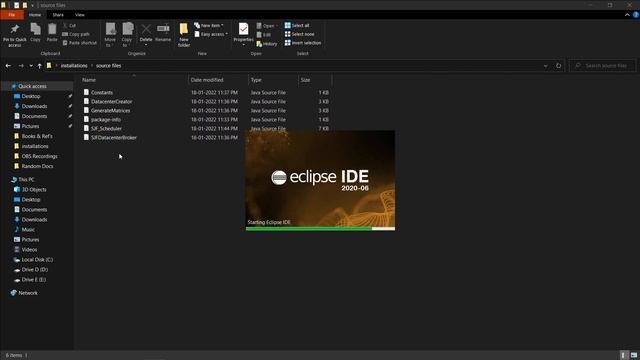Select the Constants java file
This screenshot has width=640, height=360.
(102, 93)
